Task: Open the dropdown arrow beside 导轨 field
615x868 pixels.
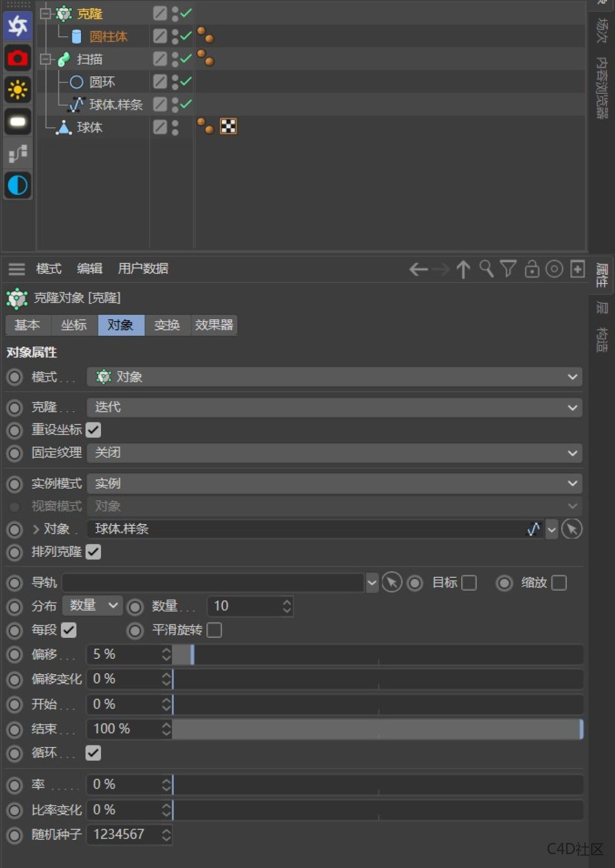Action: [x=372, y=583]
